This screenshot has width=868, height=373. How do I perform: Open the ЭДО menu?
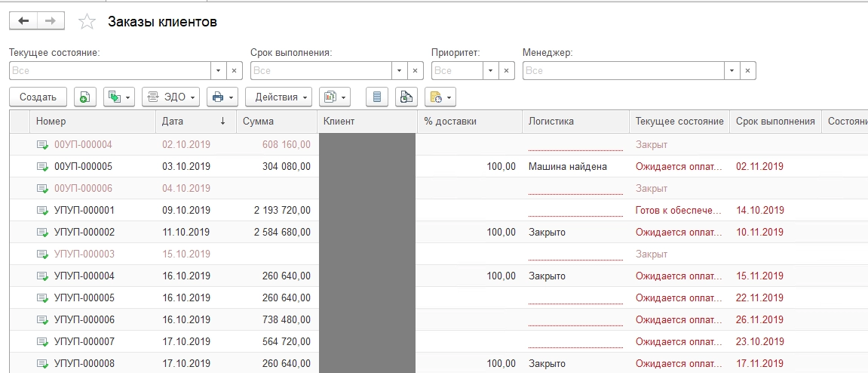pyautogui.click(x=170, y=97)
